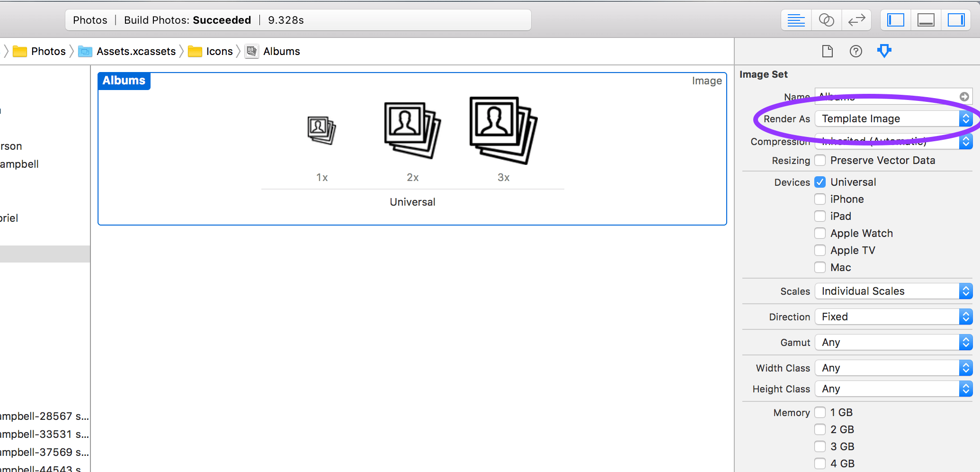This screenshot has width=980, height=472.
Task: Select the Attributes inspector arrow icon
Action: coord(884,51)
